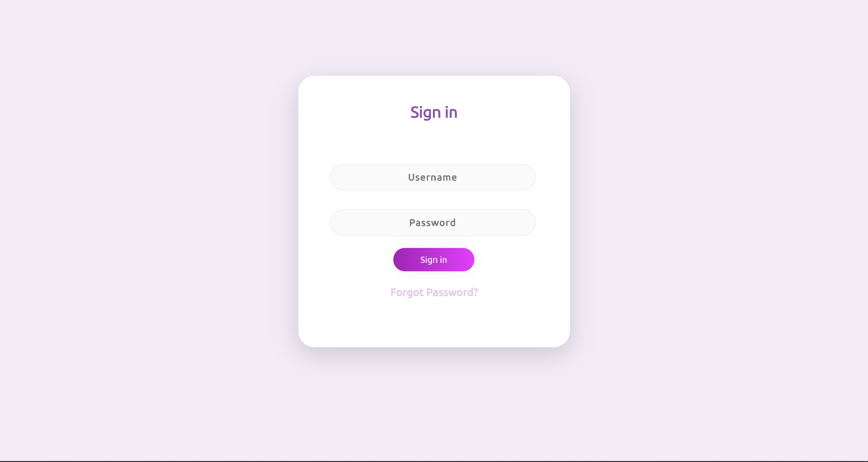Submit the form using the gradient Sign in button

pos(434,259)
